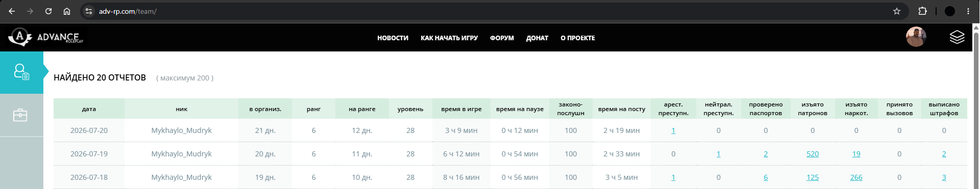Click the '( максимум 200 )' note
980x189 pixels.
coord(185,78)
